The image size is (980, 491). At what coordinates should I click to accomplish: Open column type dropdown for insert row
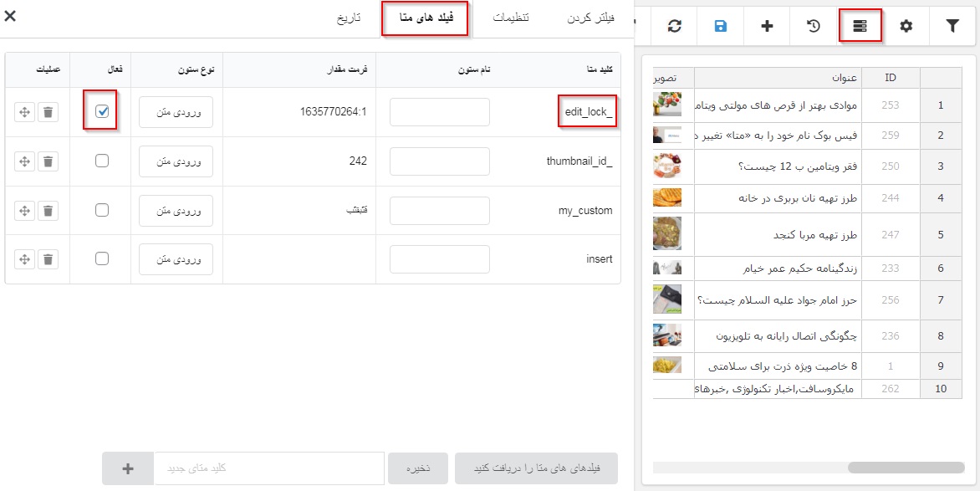coord(176,259)
